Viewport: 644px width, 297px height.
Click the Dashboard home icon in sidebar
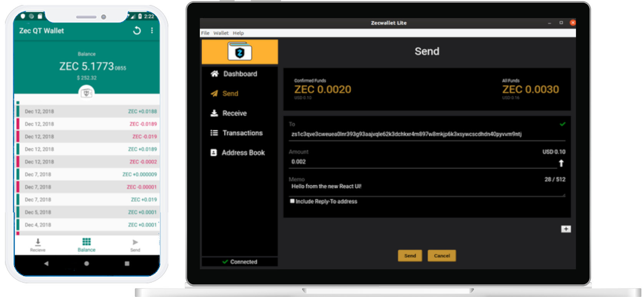pos(214,73)
